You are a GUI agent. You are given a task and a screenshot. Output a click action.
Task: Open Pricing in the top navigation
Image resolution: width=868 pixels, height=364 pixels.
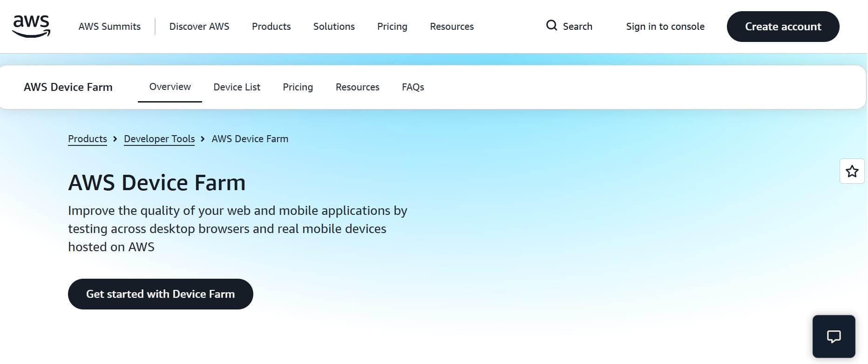coord(392,27)
